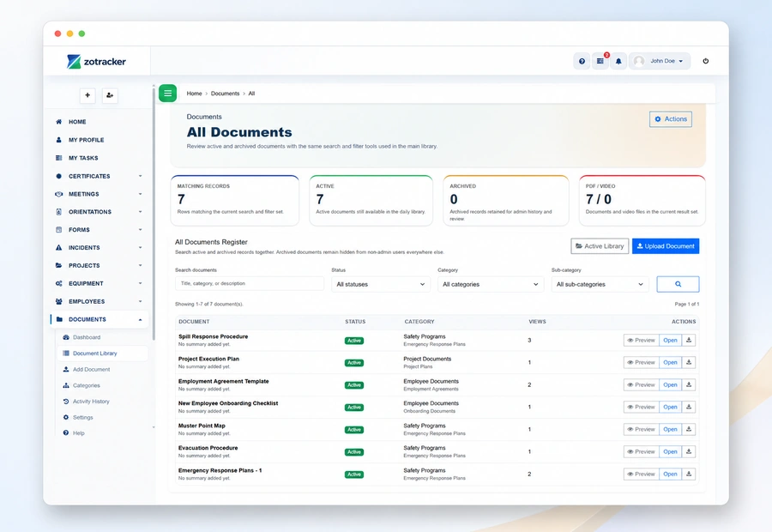The height and width of the screenshot is (532, 772).
Task: Open the All statuses dropdown
Action: 381,284
